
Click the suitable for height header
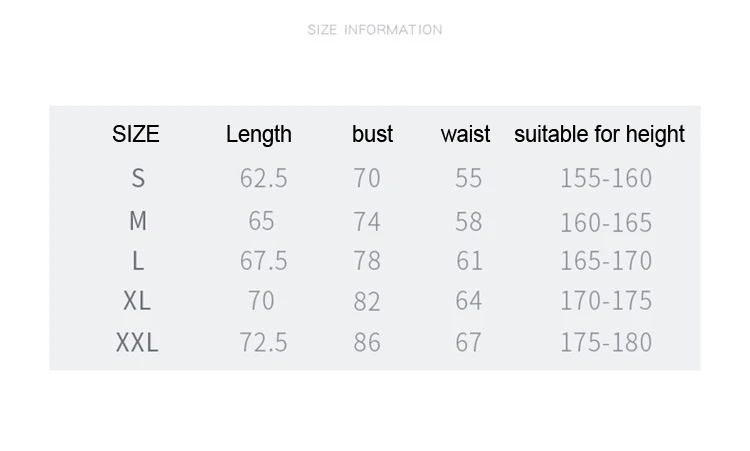coord(600,134)
